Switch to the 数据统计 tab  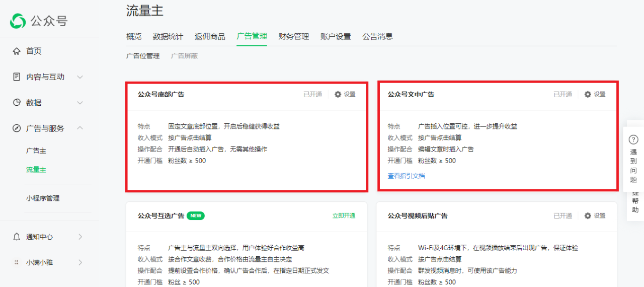[x=168, y=36]
